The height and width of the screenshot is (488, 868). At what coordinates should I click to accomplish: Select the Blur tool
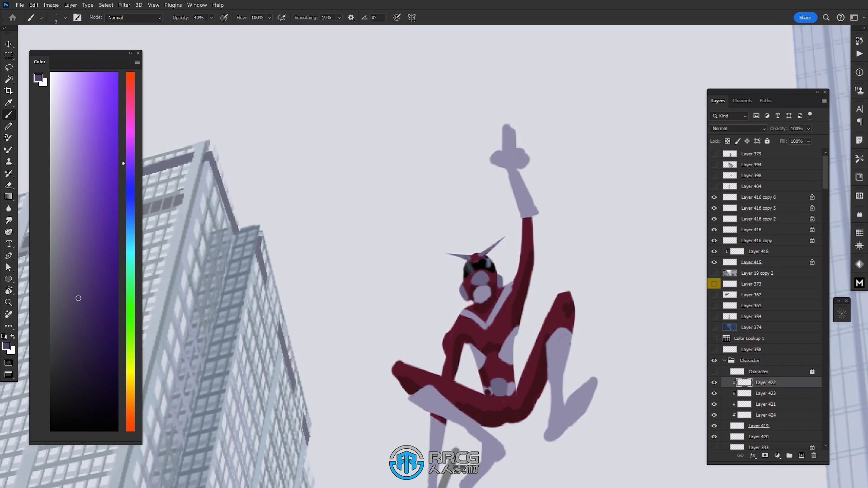pyautogui.click(x=9, y=208)
